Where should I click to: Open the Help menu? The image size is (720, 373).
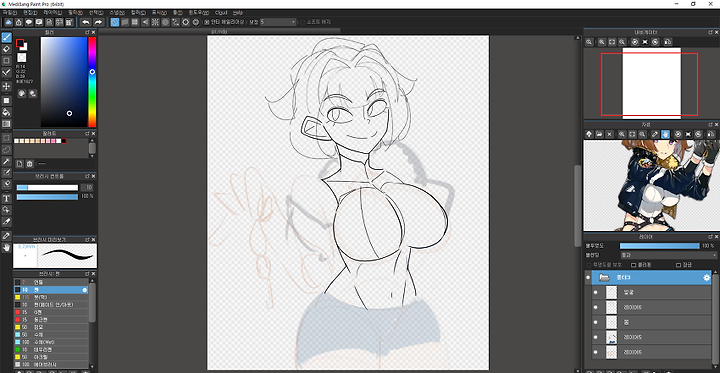[237, 13]
